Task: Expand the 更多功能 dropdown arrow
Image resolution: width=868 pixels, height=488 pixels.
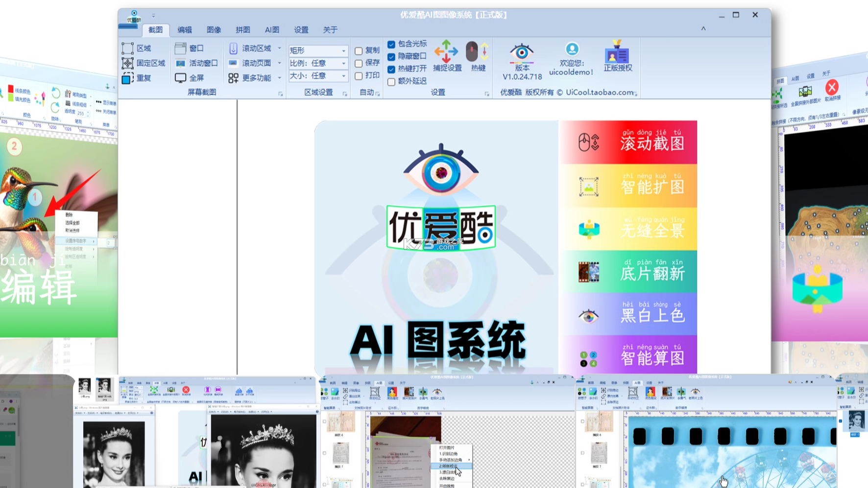Action: coord(280,78)
